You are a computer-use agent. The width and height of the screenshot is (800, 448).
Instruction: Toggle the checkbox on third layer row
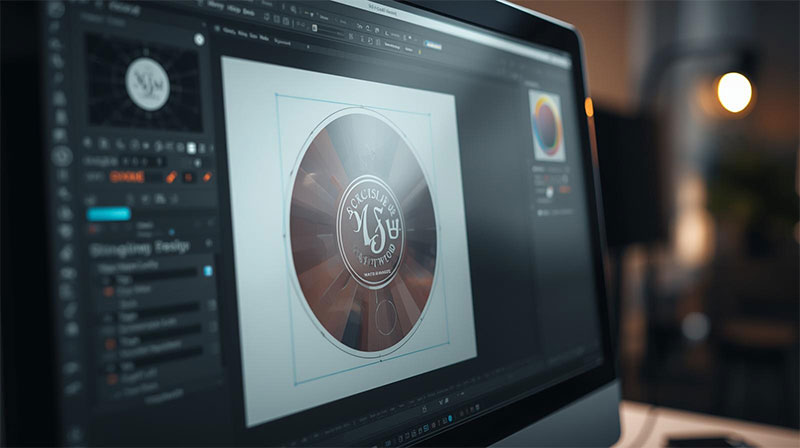(x=212, y=306)
